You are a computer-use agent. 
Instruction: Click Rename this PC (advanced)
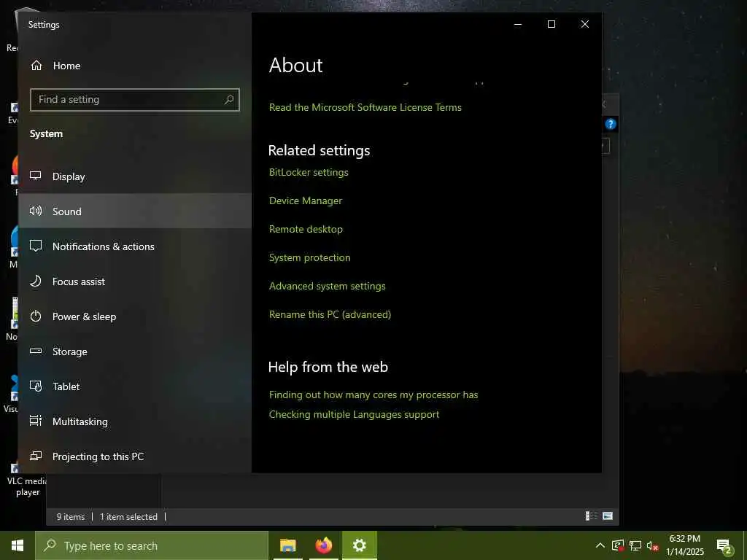[x=330, y=314]
